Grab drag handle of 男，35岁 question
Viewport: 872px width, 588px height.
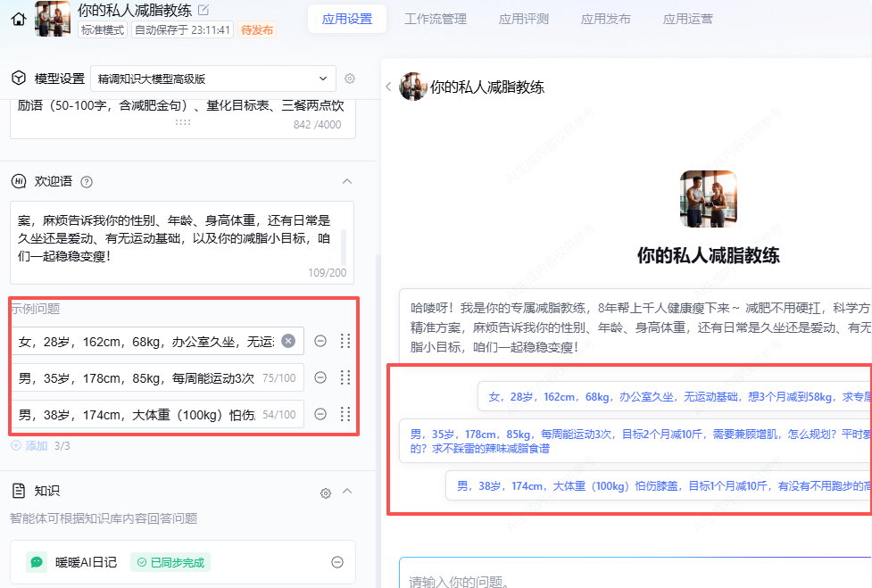(345, 377)
